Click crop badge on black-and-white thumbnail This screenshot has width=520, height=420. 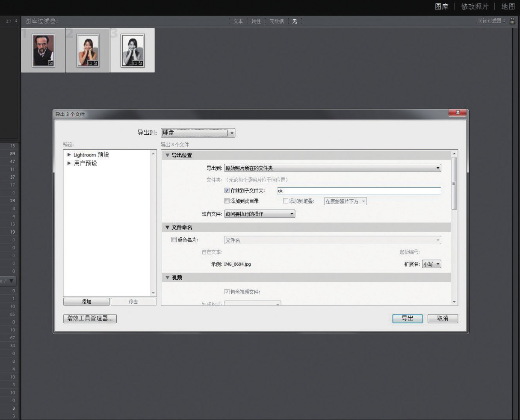coord(135,63)
